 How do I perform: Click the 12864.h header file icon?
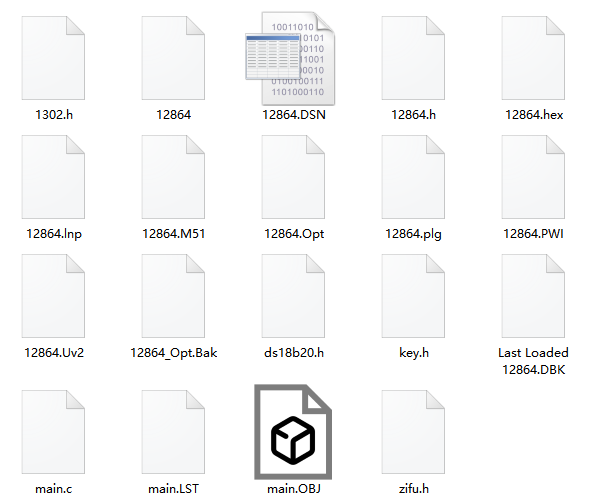tap(413, 58)
